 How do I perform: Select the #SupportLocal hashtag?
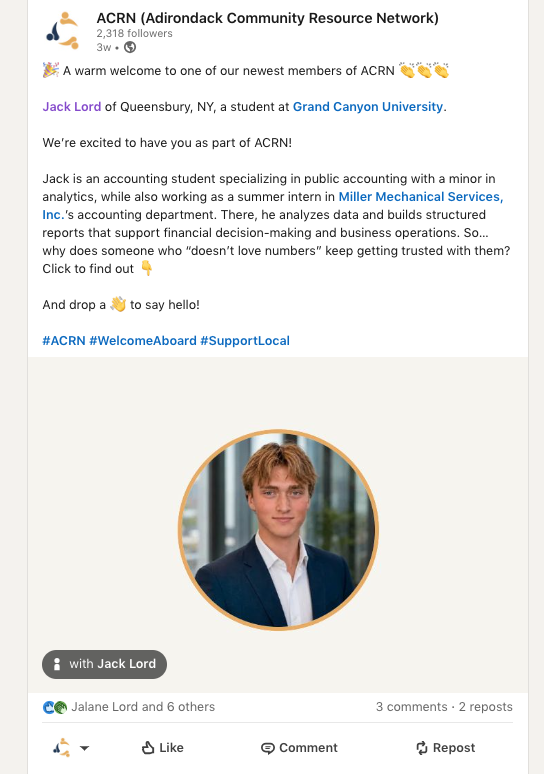pyautogui.click(x=245, y=341)
